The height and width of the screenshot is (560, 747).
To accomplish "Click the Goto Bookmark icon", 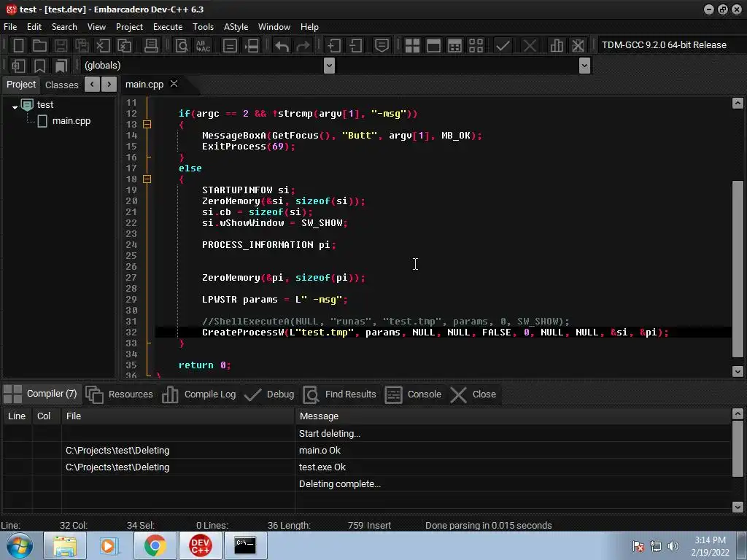I will [61, 65].
